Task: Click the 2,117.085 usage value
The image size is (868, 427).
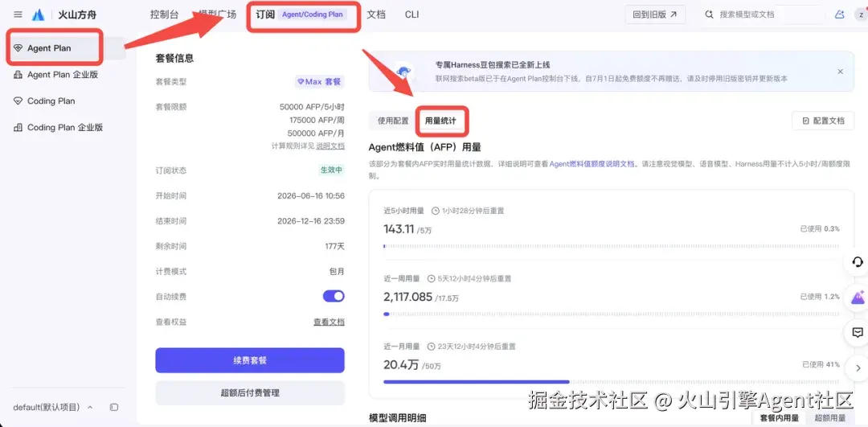Action: click(407, 297)
